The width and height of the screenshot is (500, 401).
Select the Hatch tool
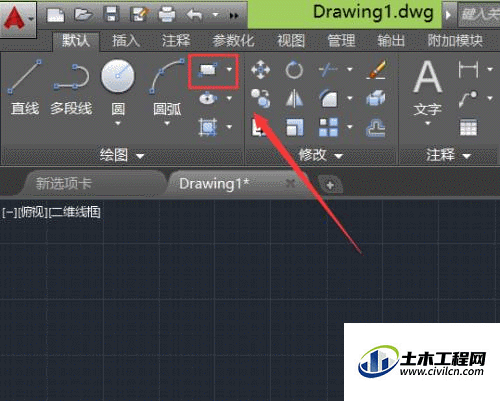tap(208, 127)
